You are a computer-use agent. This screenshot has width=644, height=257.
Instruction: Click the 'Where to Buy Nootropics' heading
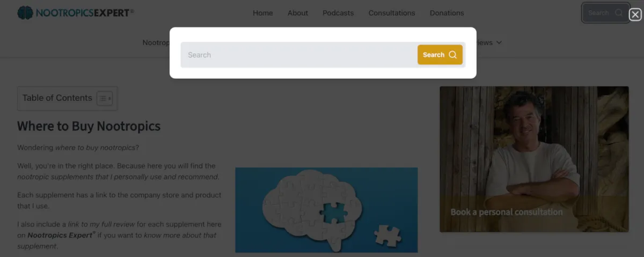(89, 127)
